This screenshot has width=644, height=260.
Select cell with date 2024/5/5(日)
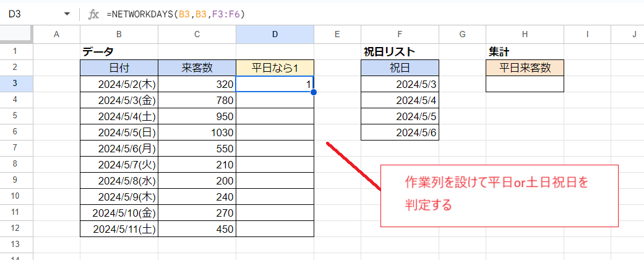pyautogui.click(x=119, y=132)
